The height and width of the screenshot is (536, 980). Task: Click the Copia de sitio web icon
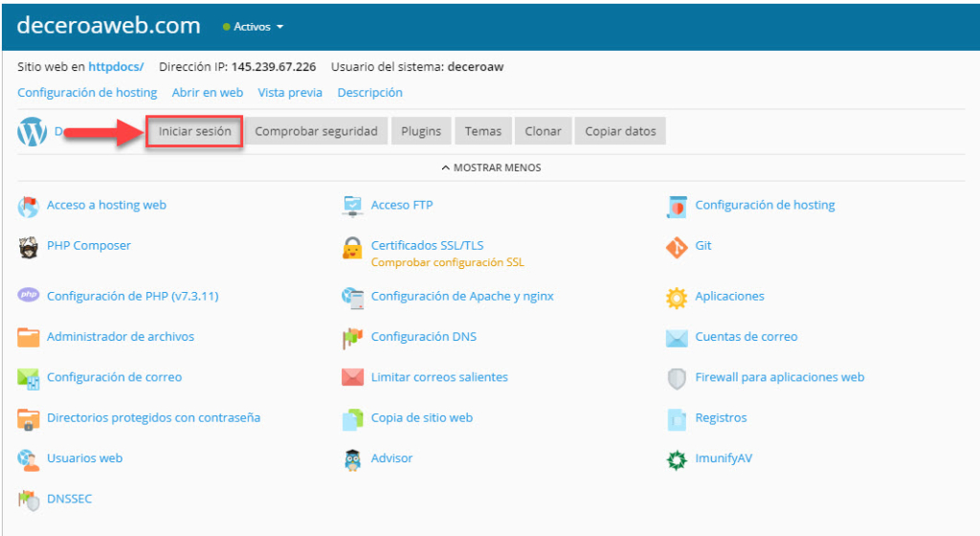point(352,419)
